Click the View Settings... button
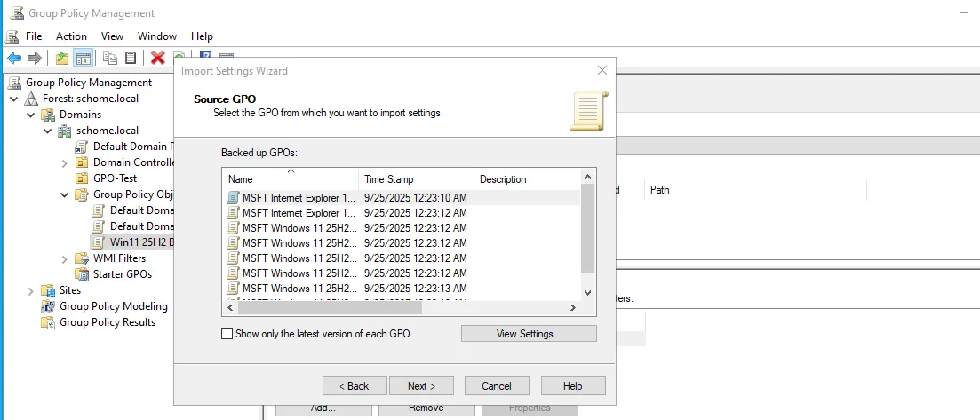The image size is (980, 420). [x=529, y=334]
